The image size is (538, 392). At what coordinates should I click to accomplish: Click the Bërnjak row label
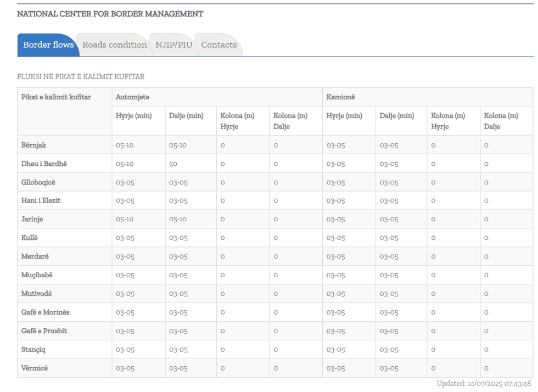(34, 145)
